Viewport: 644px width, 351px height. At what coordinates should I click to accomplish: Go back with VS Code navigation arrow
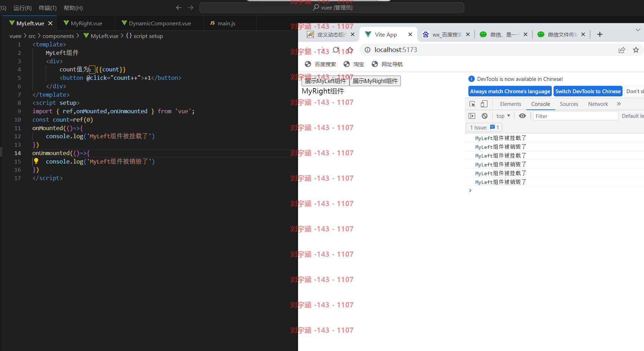tap(179, 7)
